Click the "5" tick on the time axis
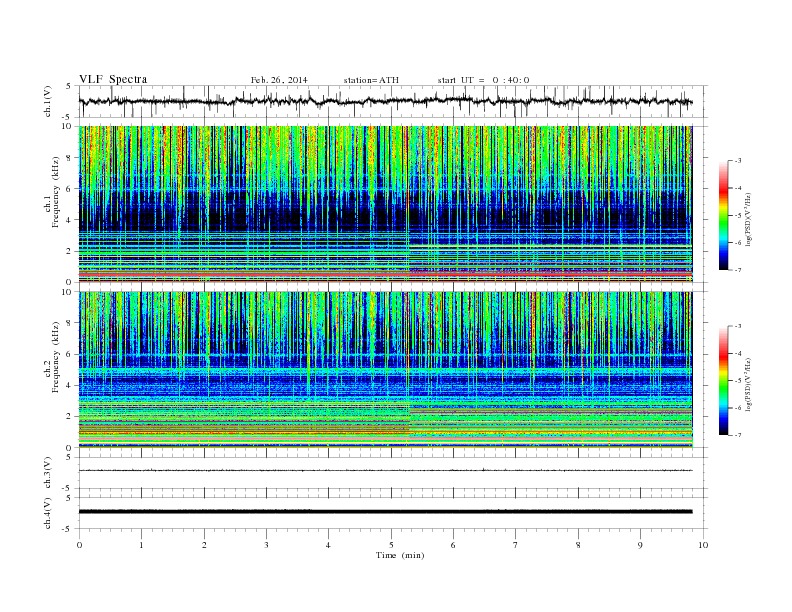 [391, 545]
